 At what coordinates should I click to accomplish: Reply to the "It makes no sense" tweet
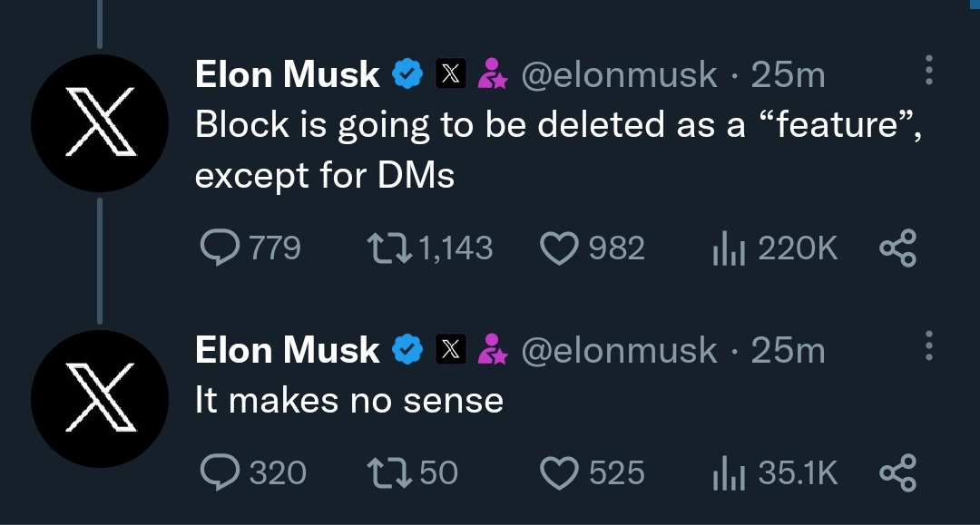(218, 472)
